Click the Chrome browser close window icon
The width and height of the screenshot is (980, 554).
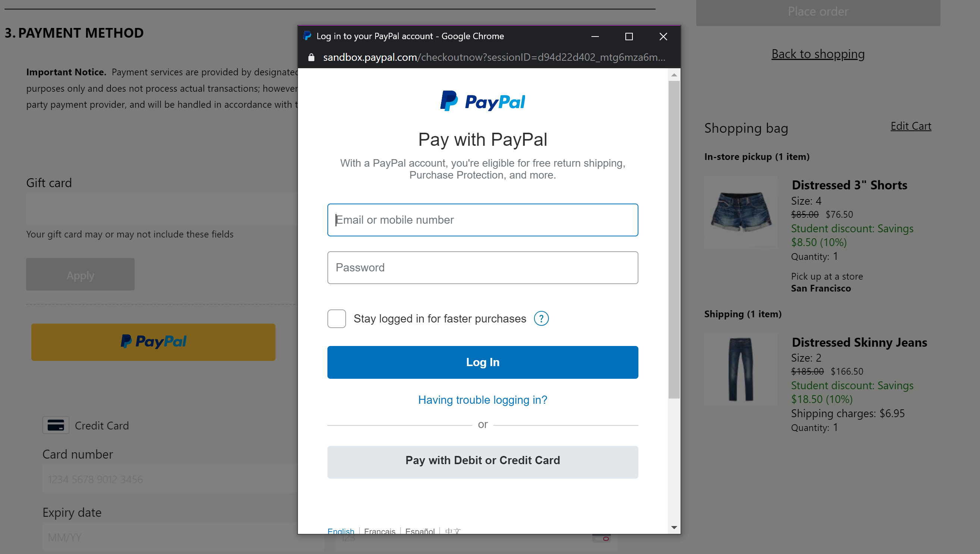coord(664,37)
